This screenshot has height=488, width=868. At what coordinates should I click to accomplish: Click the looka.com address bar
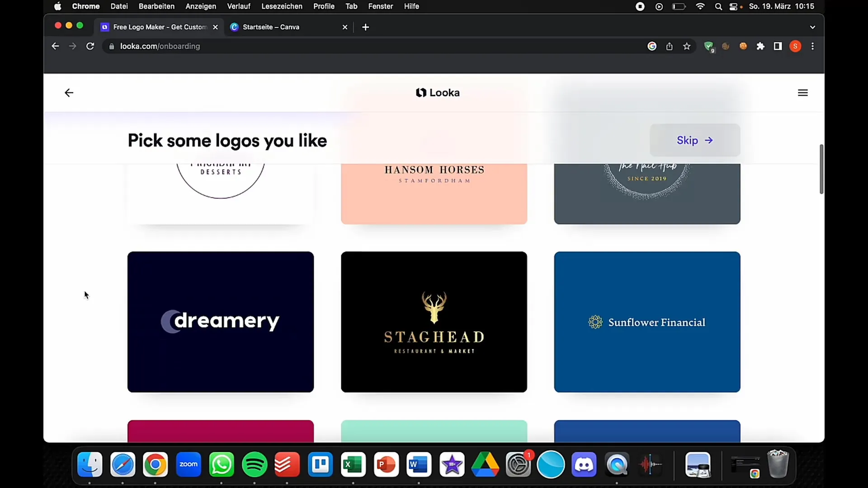tap(375, 46)
